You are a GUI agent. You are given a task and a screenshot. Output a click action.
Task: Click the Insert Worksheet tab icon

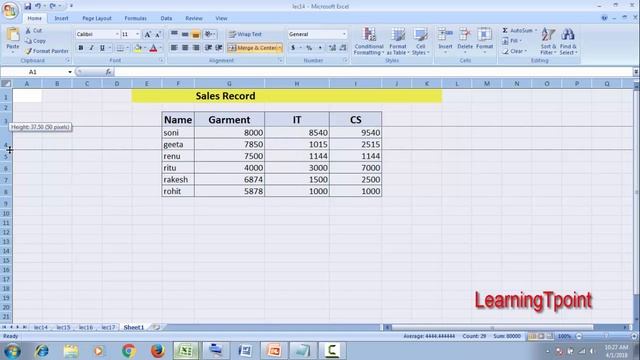tap(156, 327)
